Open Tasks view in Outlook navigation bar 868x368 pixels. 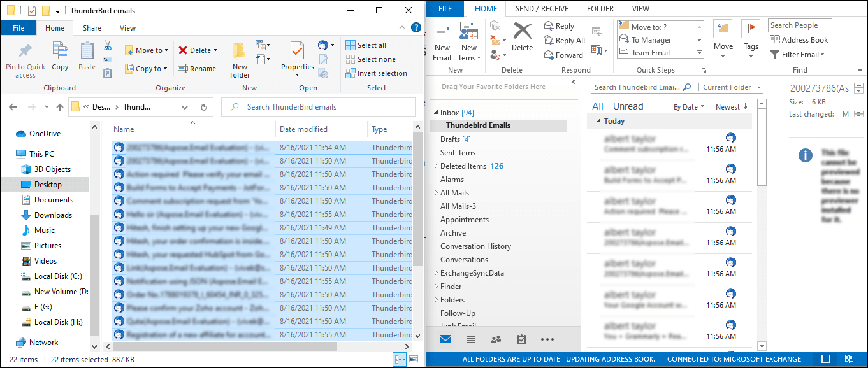pyautogui.click(x=521, y=339)
